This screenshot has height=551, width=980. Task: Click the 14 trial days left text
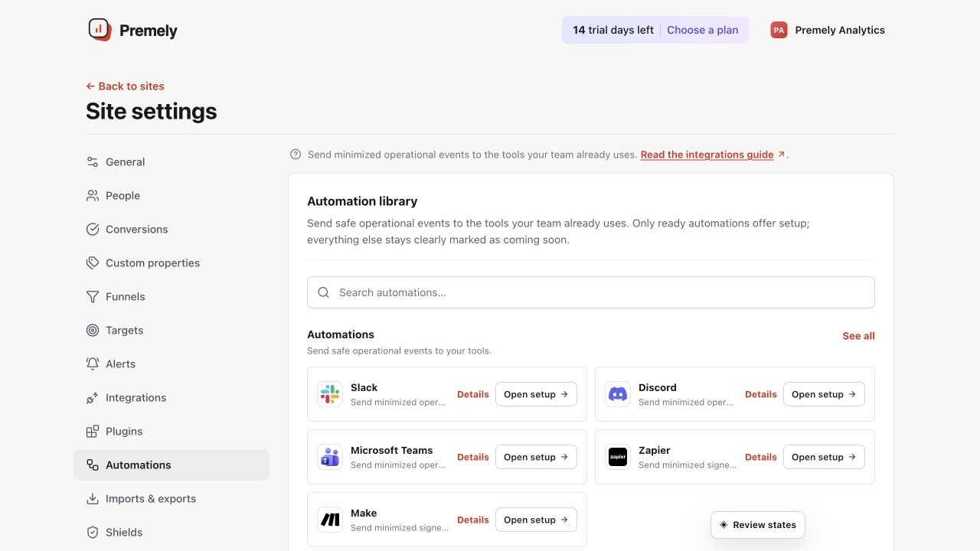tap(613, 30)
